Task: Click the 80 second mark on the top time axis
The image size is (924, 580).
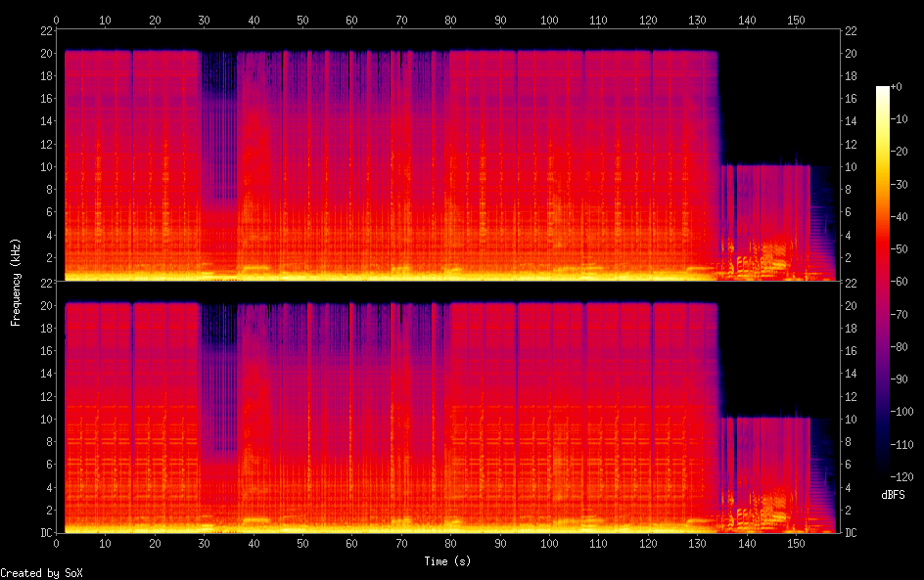Action: pyautogui.click(x=450, y=20)
